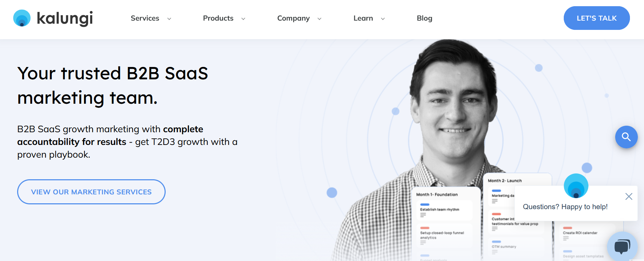
Task: Click the 'Month 1- Foundation' heading
Action: tap(437, 194)
